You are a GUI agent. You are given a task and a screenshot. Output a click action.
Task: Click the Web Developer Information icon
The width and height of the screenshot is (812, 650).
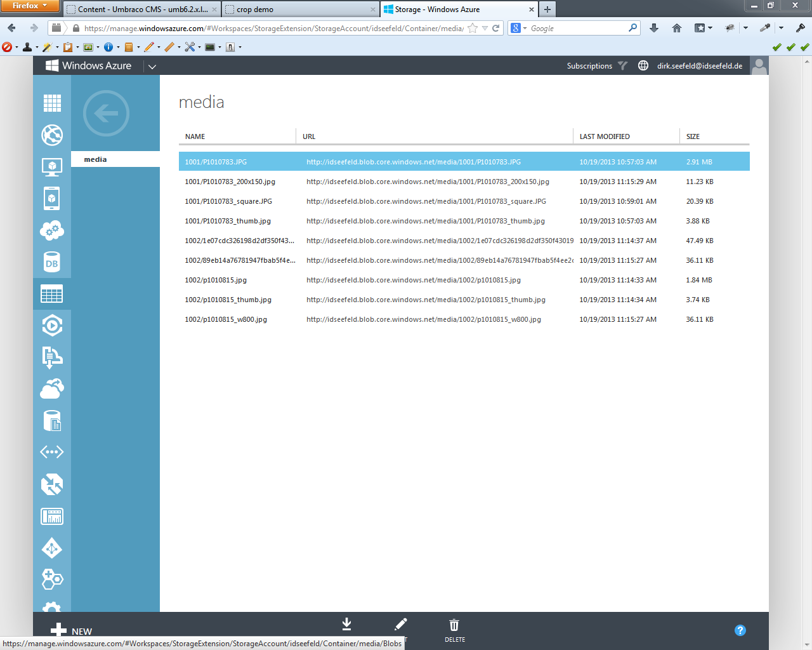108,47
